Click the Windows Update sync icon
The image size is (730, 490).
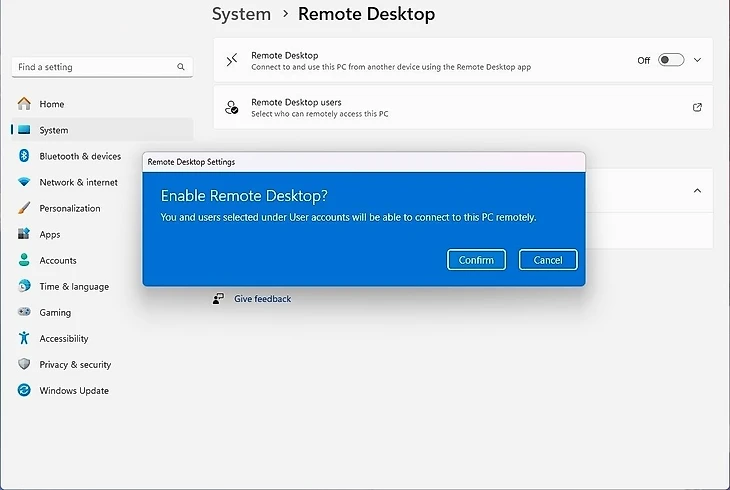(24, 390)
